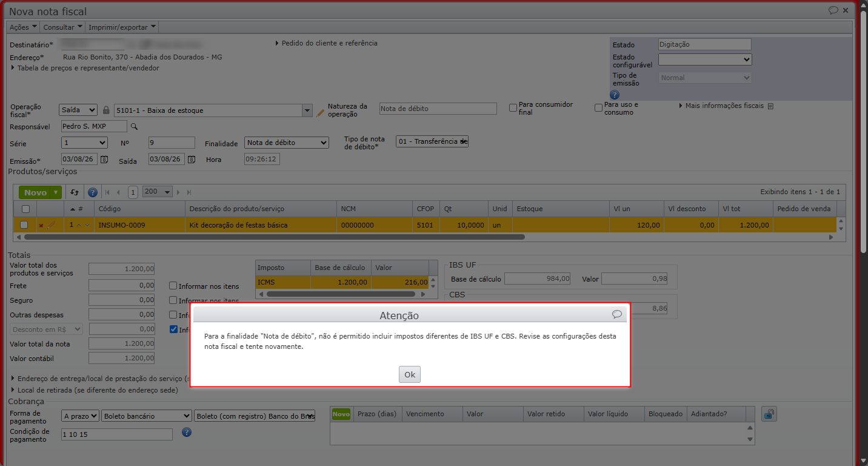Enable Para consumidor final

(x=513, y=108)
